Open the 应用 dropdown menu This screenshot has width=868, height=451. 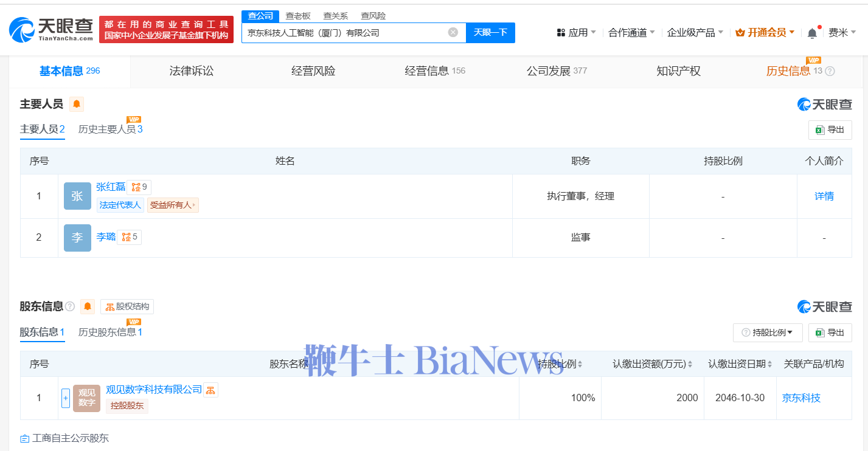[577, 33]
